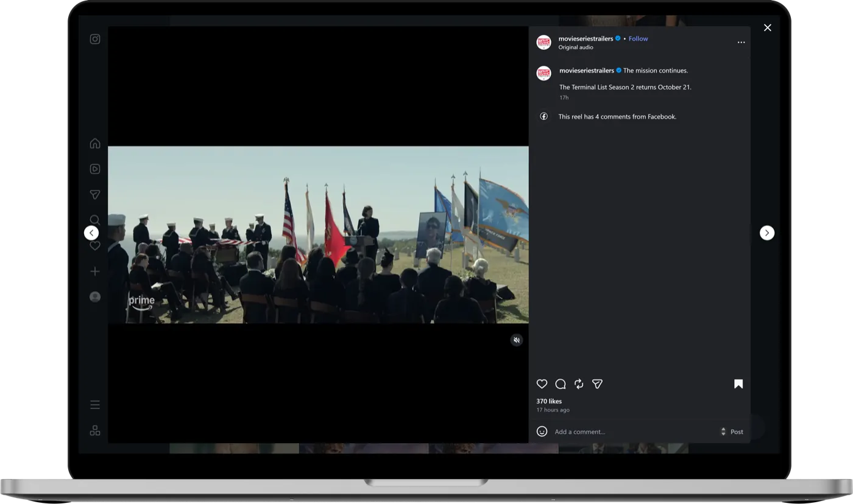Click caption avatar of movieseriestrailers
The image size is (853, 504).
click(543, 73)
